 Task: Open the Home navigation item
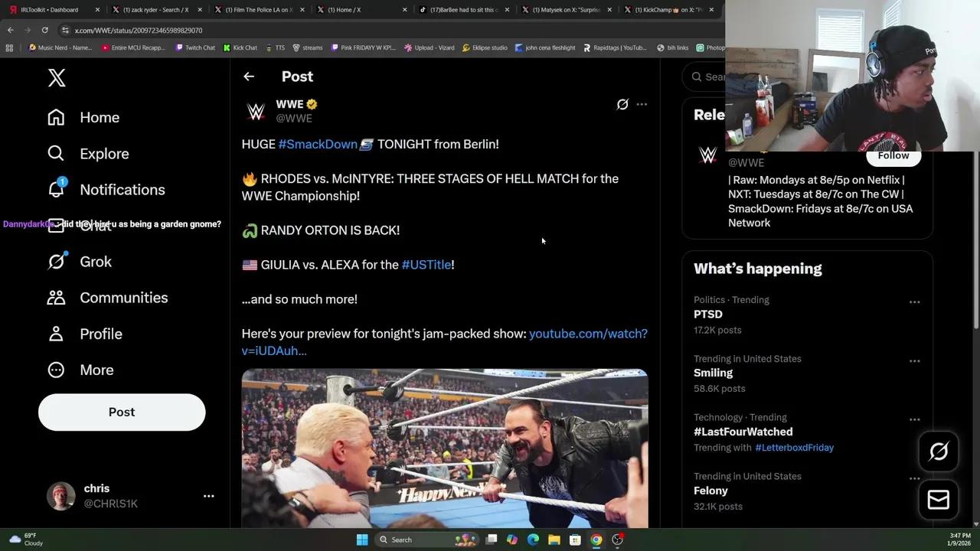coord(83,117)
